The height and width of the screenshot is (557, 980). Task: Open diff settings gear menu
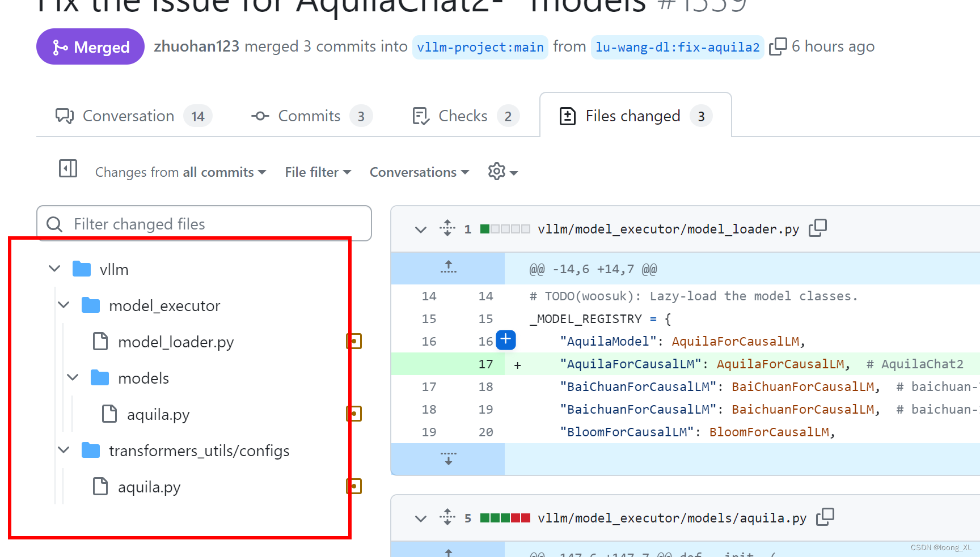502,171
